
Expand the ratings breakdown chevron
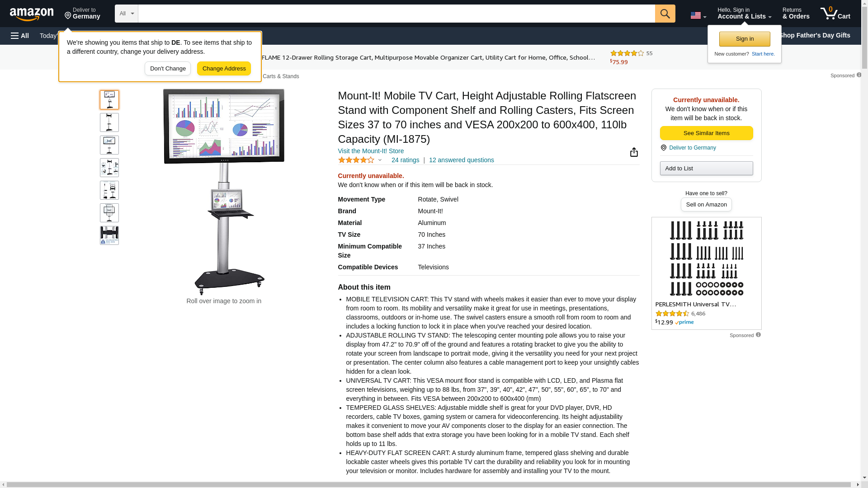pos(380,160)
